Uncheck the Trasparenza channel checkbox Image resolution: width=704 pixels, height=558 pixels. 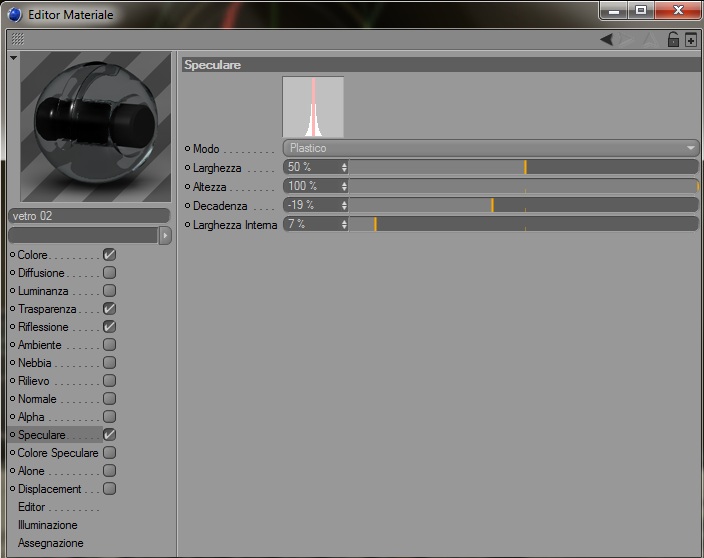109,308
